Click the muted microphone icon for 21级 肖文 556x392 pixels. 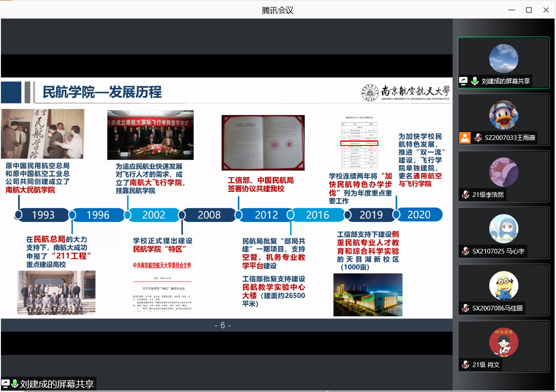tap(465, 365)
